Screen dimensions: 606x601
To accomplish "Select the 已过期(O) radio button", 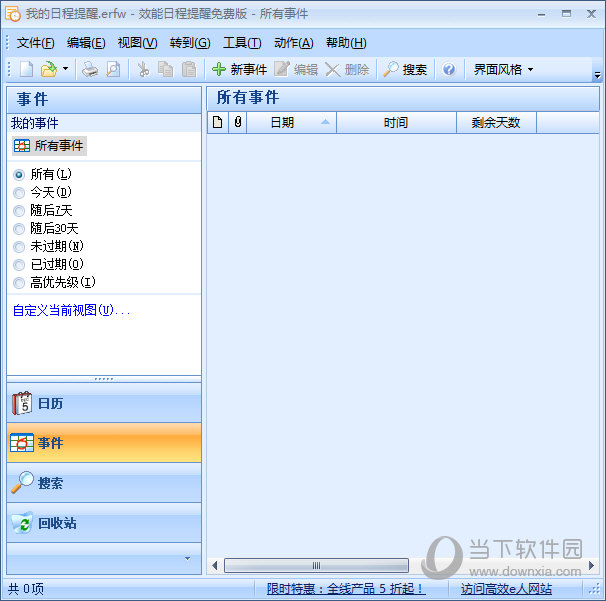I will (19, 265).
